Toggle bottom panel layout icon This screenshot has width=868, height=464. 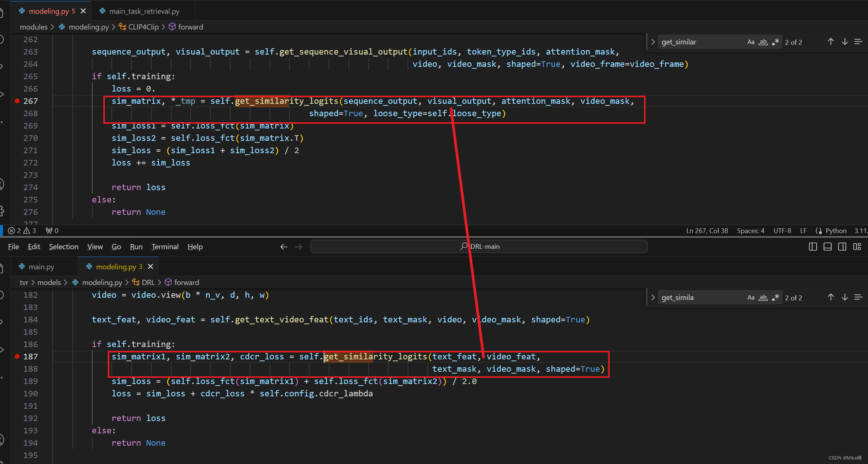tap(828, 247)
